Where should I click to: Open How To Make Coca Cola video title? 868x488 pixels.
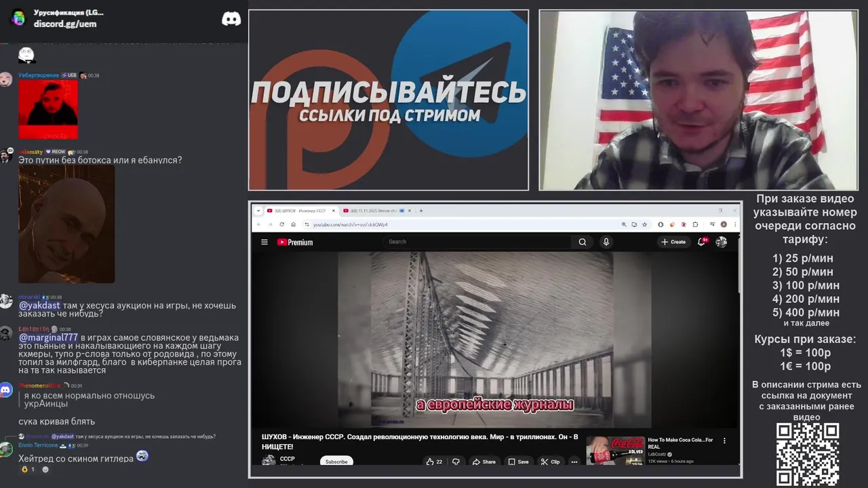(680, 443)
